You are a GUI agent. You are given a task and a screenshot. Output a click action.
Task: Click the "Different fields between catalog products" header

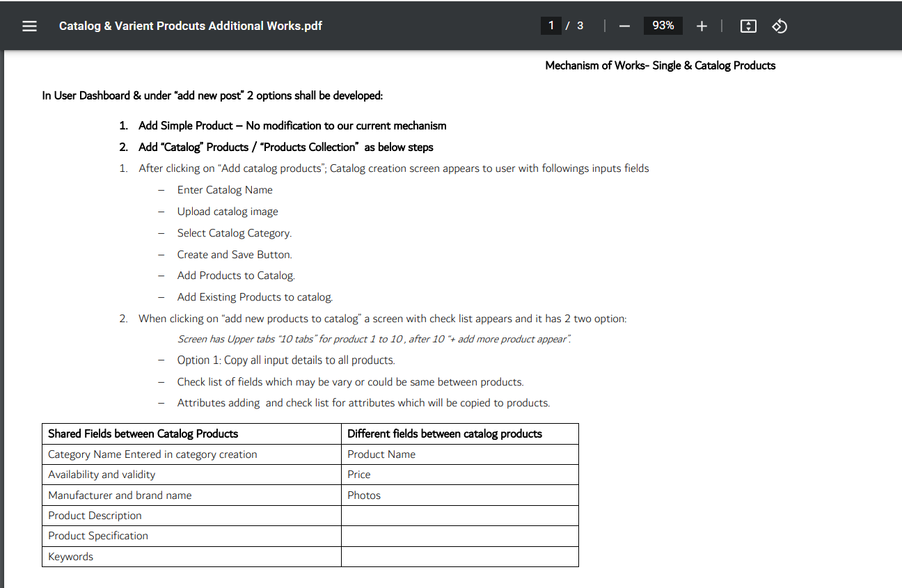click(x=444, y=434)
